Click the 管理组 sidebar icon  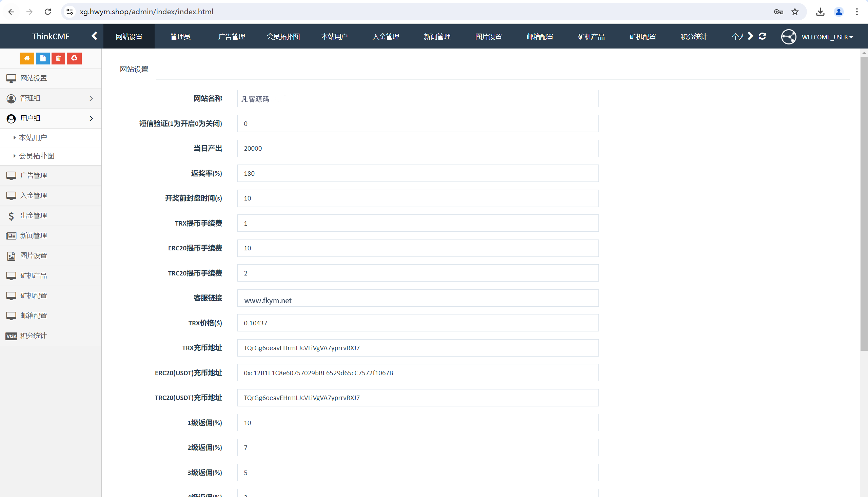[x=11, y=98]
